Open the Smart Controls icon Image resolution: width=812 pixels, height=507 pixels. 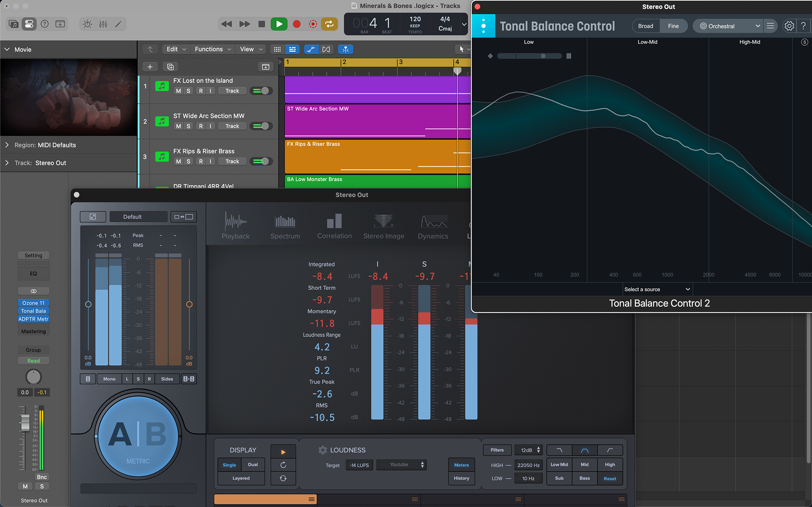[x=87, y=24]
